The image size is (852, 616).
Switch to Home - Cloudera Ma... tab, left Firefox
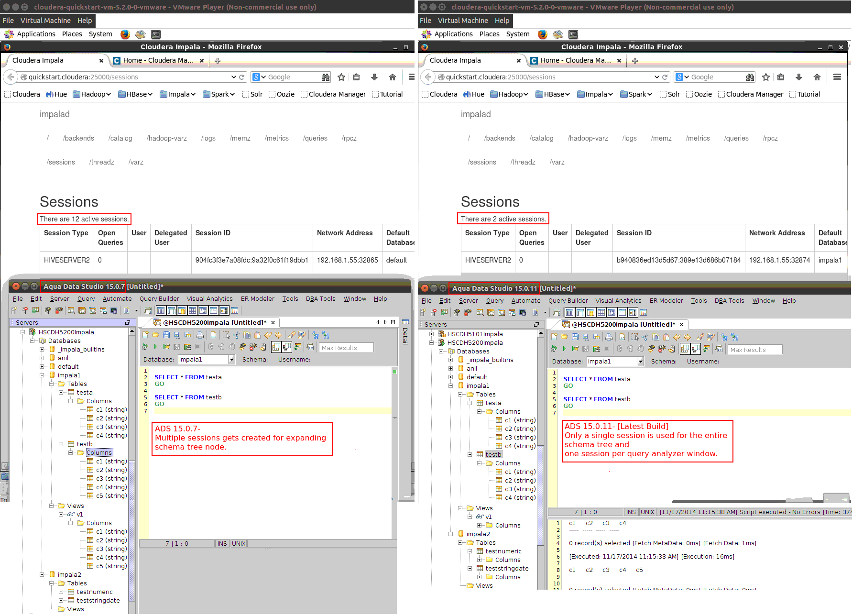point(159,61)
